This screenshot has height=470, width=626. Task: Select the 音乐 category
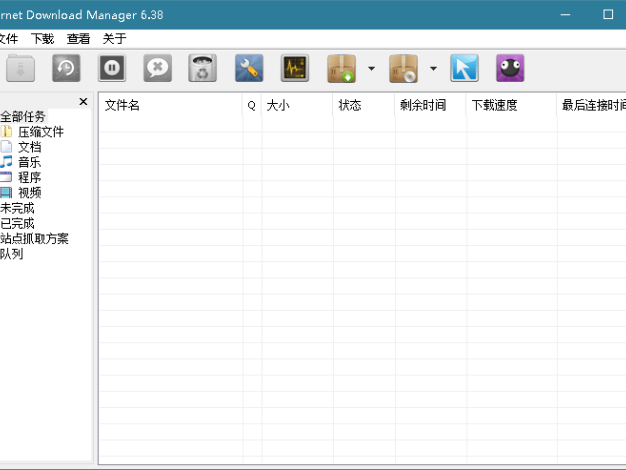[x=30, y=162]
